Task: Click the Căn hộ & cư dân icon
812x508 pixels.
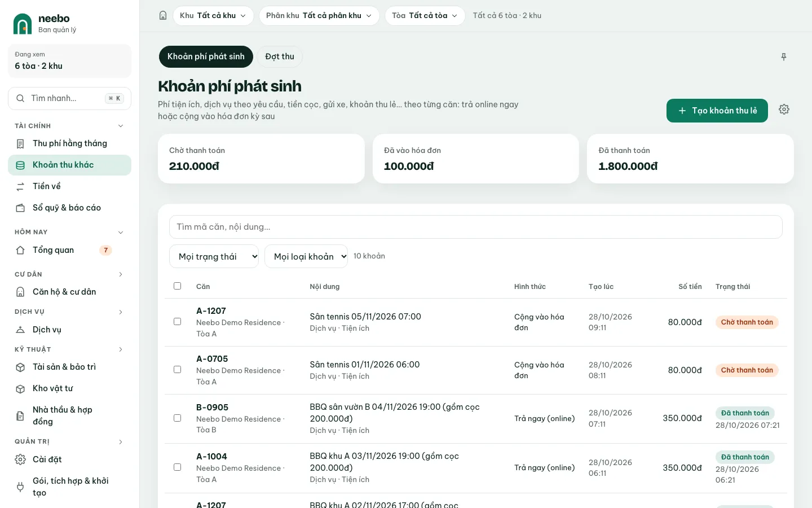Action: click(x=20, y=292)
